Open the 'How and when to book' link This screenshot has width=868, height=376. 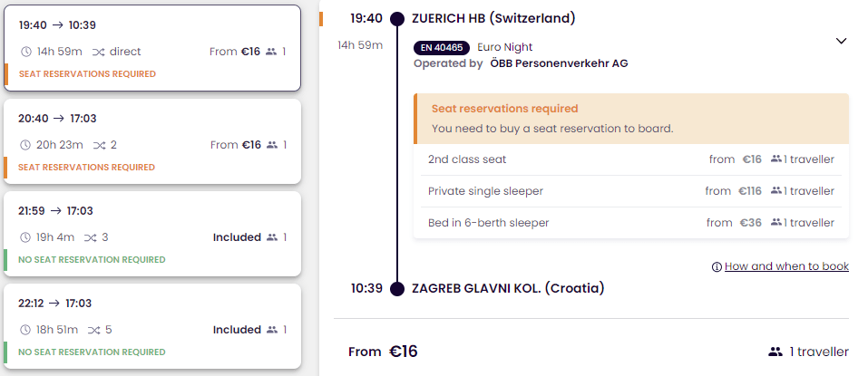tap(786, 266)
